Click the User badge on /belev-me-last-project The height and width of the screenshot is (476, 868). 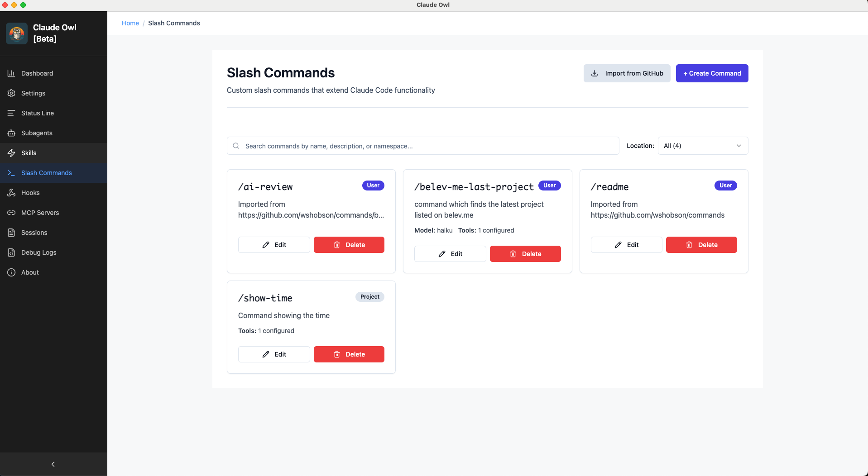(549, 186)
